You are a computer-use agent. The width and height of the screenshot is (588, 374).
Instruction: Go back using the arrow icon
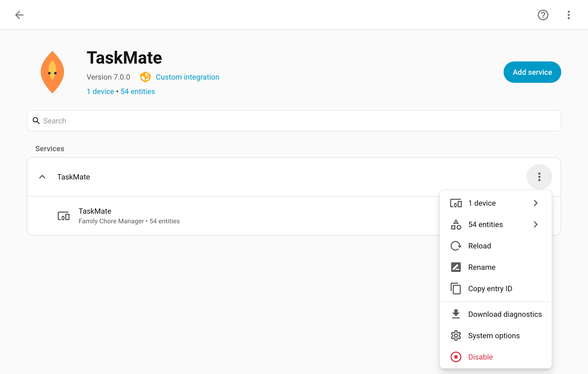pos(19,15)
